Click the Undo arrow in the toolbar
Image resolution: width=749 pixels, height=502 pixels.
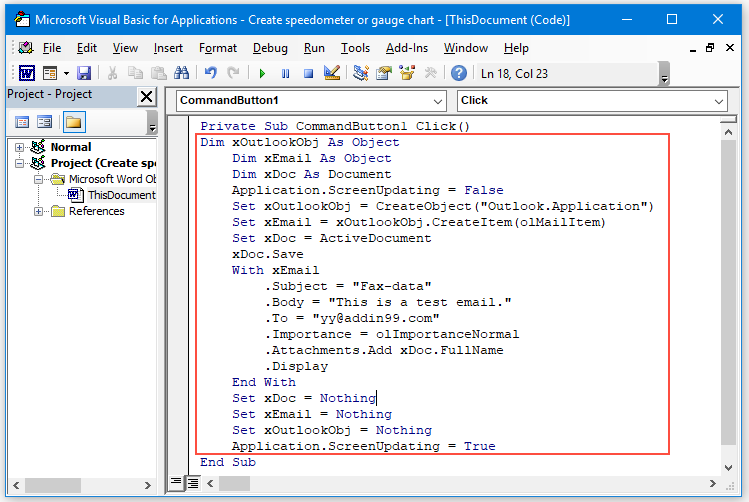tap(210, 73)
